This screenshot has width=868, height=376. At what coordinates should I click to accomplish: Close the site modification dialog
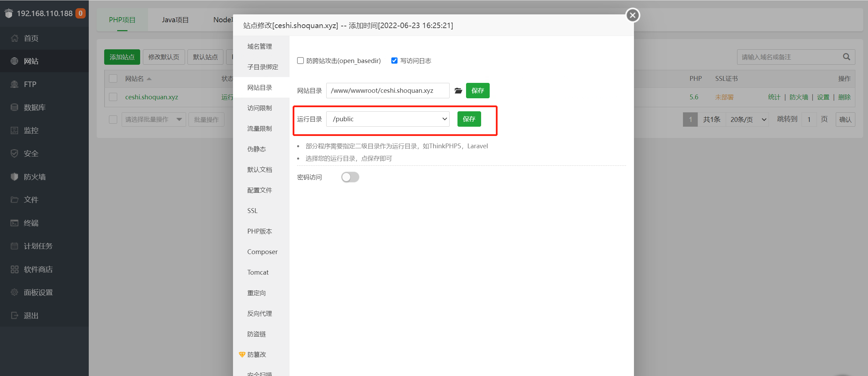(633, 15)
